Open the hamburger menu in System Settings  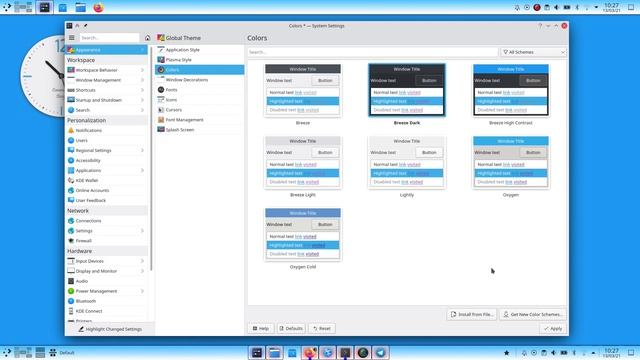tap(72, 38)
